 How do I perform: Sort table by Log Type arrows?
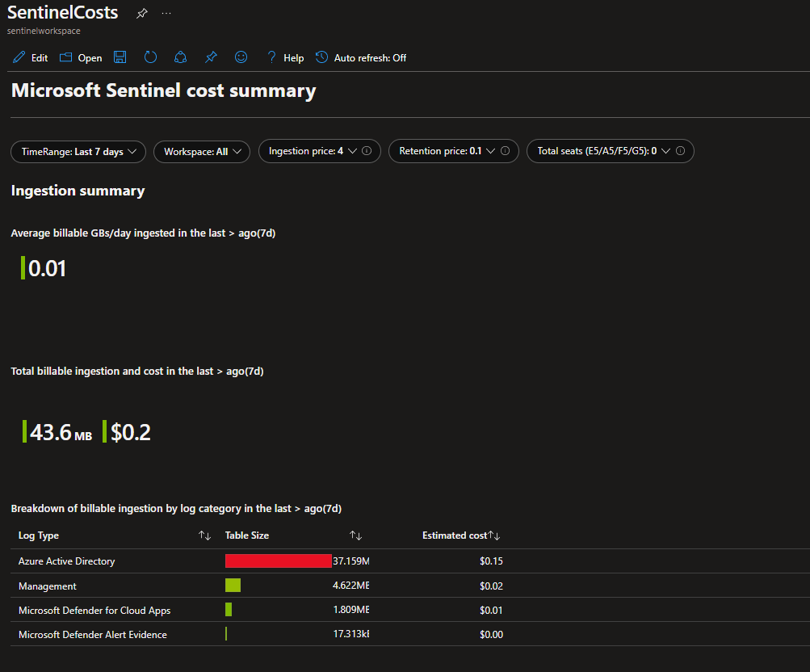pos(204,535)
